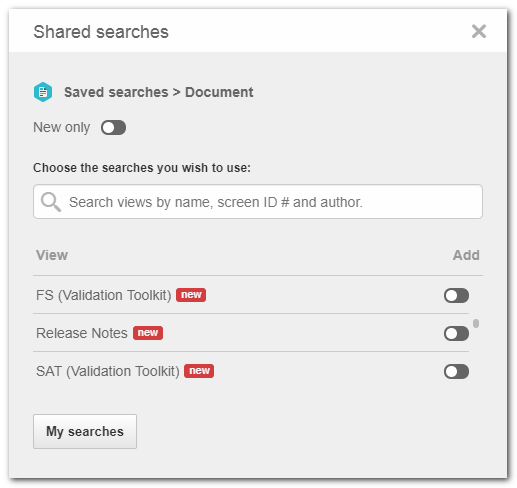Click the scrollbar thumb in the views list
Image resolution: width=517 pixels, height=488 pixels.
[x=476, y=323]
